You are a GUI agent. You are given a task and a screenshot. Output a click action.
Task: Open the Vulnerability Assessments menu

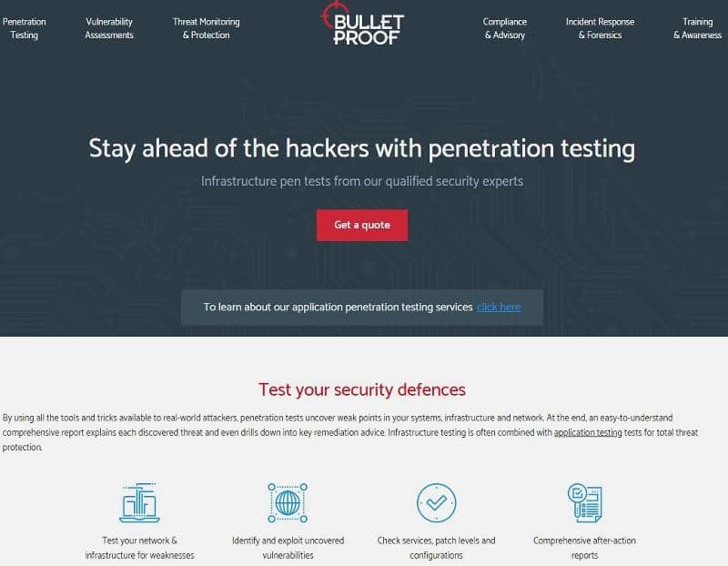tap(109, 28)
